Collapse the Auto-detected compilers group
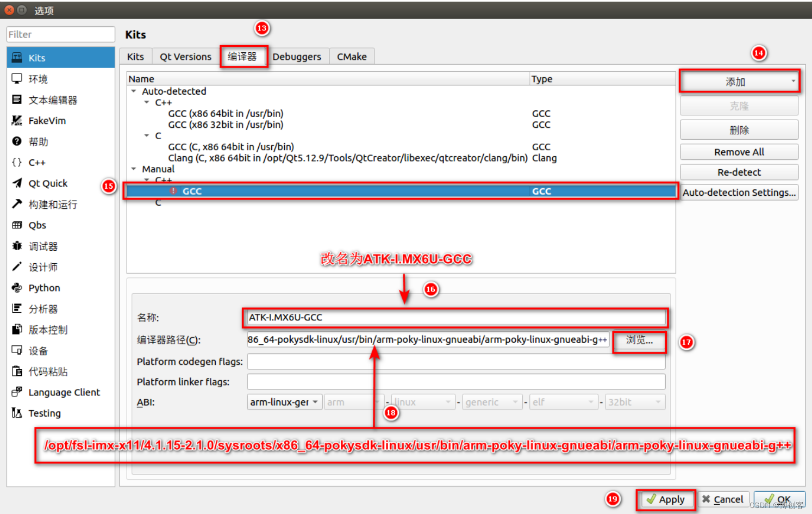Viewport: 812px width, 514px height. pyautogui.click(x=134, y=91)
